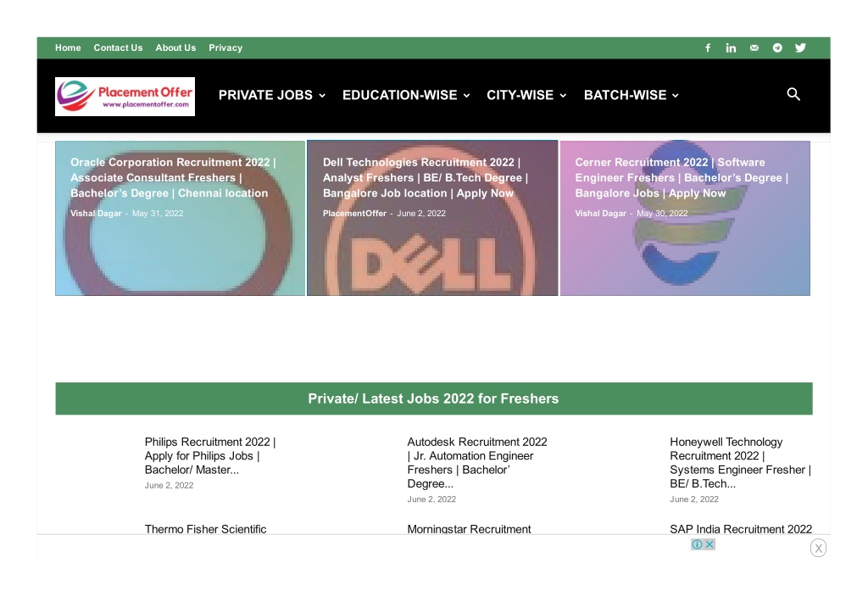The height and width of the screenshot is (613, 868).
Task: Click the ad info icon
Action: [x=697, y=544]
